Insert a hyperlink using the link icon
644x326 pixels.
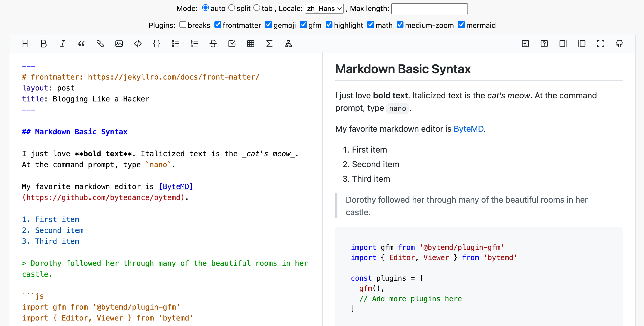pos(100,44)
